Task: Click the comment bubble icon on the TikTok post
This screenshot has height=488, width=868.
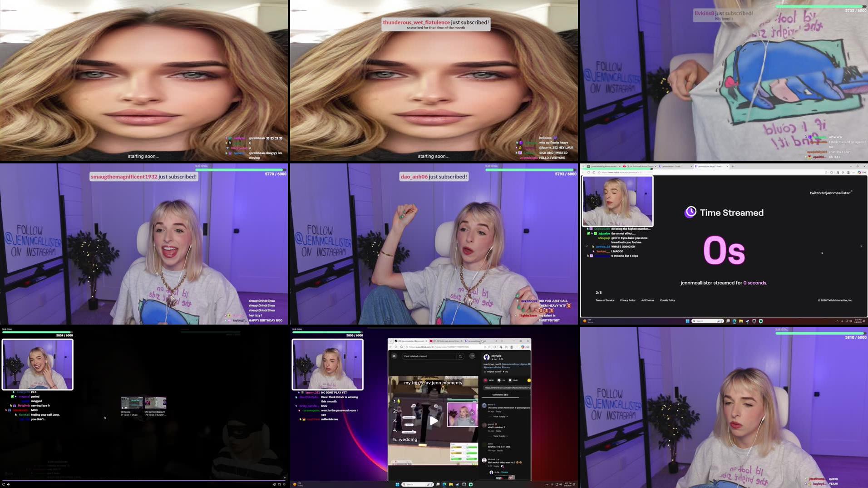Action: pos(499,380)
